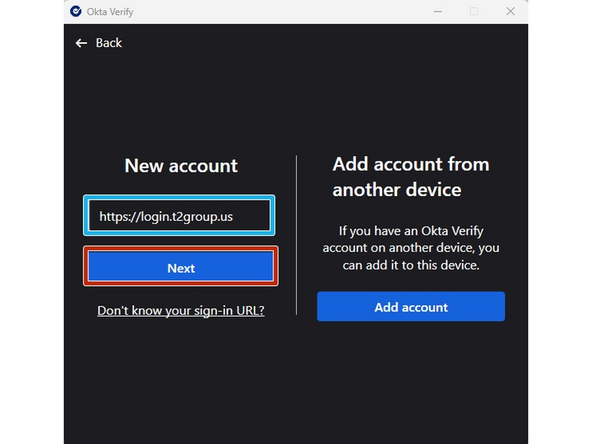The image size is (592, 444).
Task: Click the Add account button
Action: (x=411, y=307)
